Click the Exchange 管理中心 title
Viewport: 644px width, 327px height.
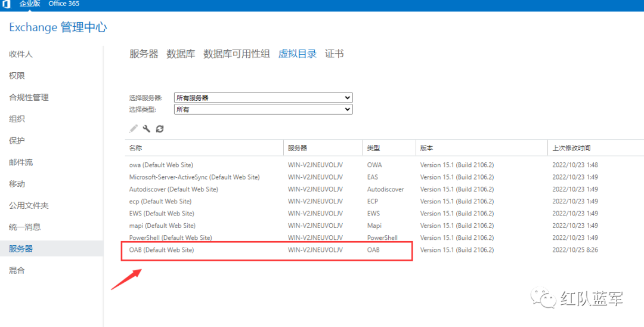[58, 27]
